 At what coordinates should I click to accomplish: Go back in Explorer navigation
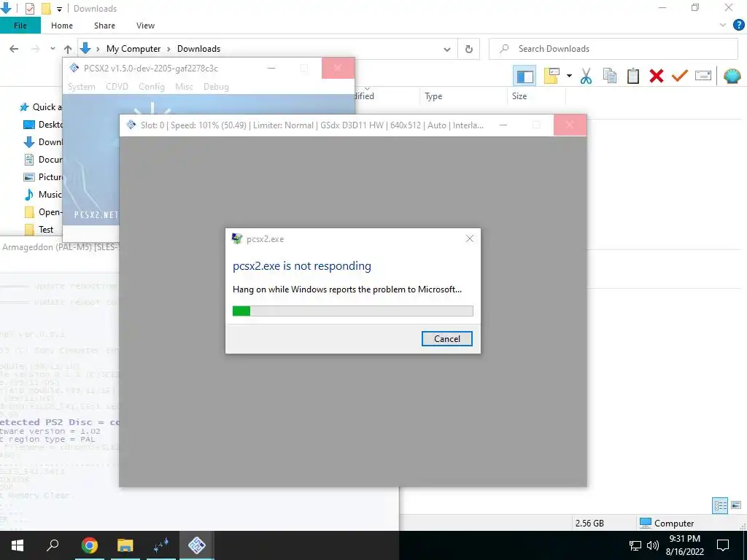[15, 49]
